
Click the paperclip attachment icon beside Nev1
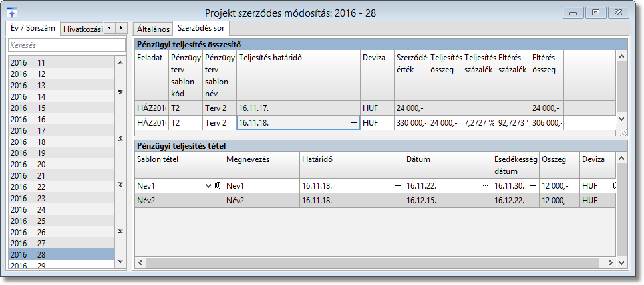[218, 186]
